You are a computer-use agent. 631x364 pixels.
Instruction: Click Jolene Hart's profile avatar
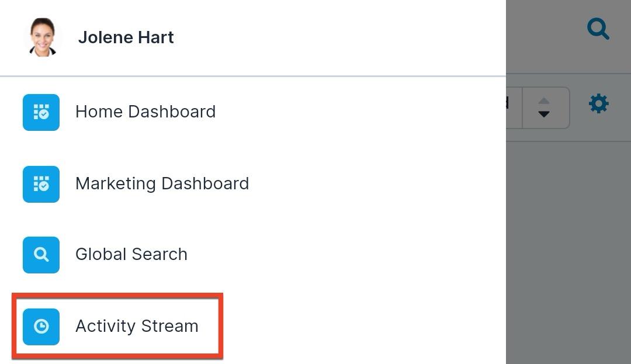coord(43,37)
